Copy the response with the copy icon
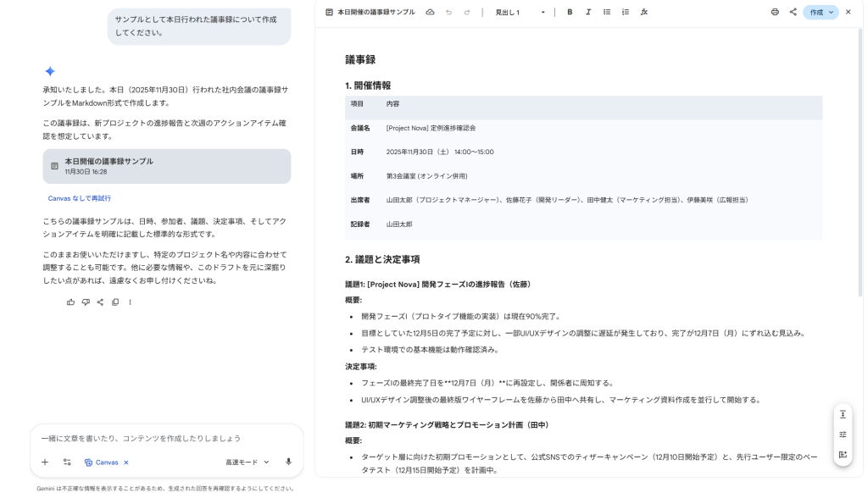Screen dimensions: 868x493 (x=115, y=302)
